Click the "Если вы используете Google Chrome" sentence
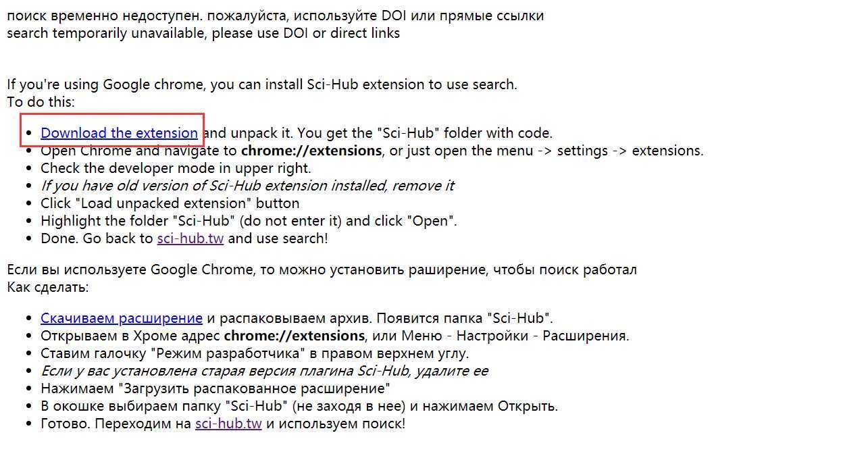868x458 pixels. tap(322, 270)
